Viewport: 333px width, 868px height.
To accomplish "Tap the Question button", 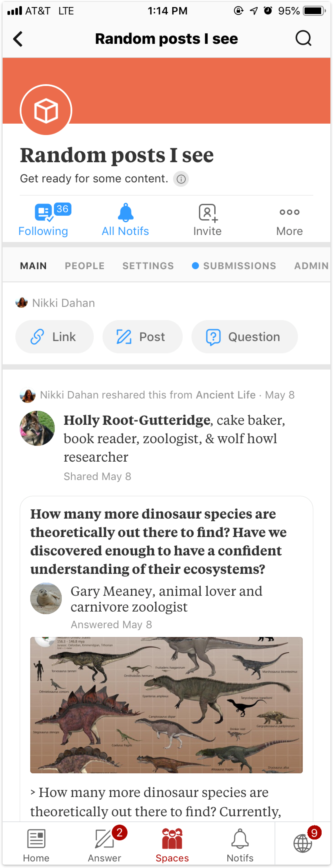I will point(244,337).
